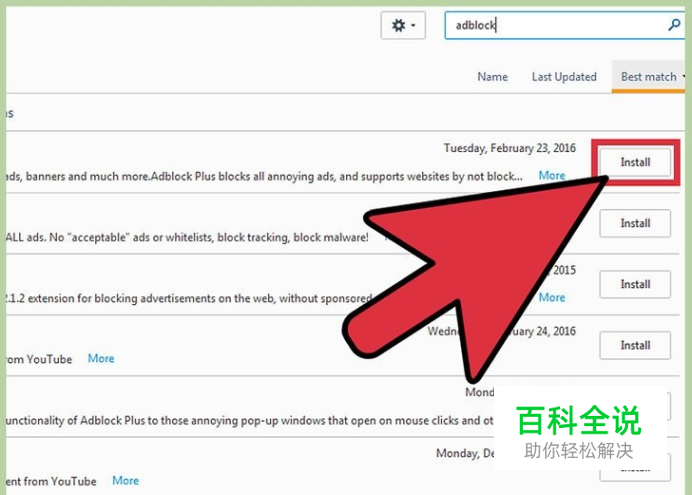Open More link for Adblock Plus description
This screenshot has height=495, width=692.
552,176
